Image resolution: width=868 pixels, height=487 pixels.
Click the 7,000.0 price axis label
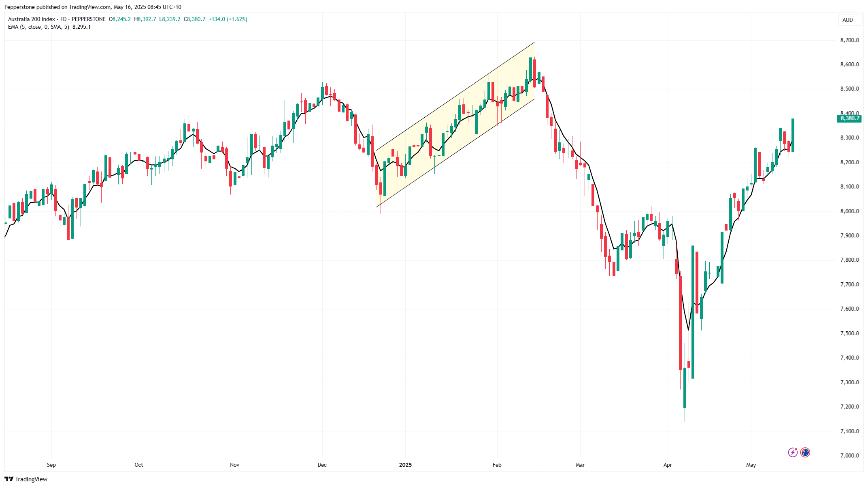(x=849, y=455)
